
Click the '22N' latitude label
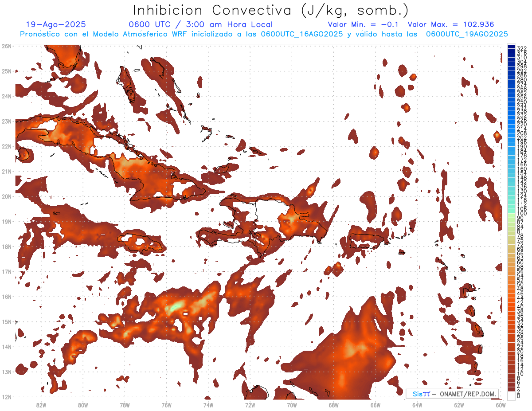(x=7, y=146)
